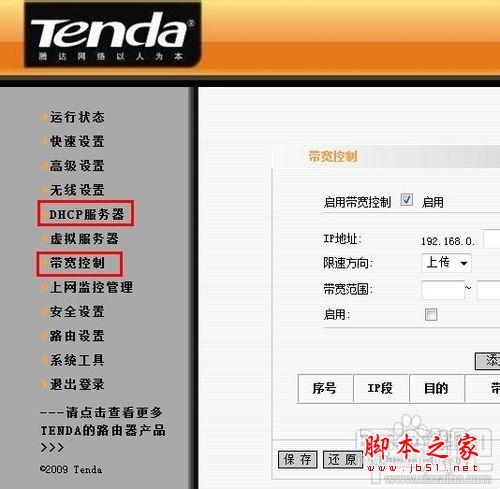This screenshot has height=489, width=500.
Task: Open 虚拟服务器 menu item
Action: coord(84,239)
